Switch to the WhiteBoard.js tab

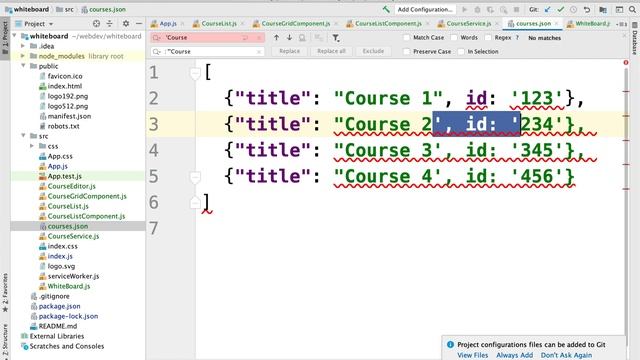coord(590,24)
